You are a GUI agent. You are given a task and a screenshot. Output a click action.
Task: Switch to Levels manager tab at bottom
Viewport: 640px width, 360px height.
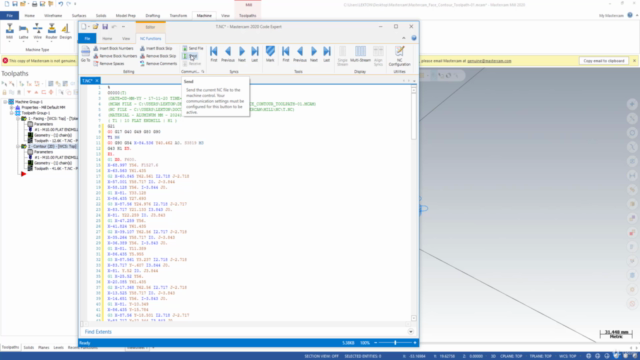point(59,347)
